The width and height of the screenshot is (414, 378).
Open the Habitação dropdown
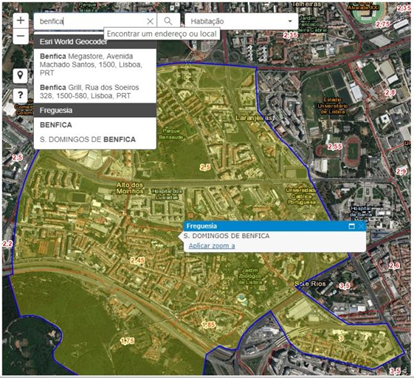click(241, 21)
